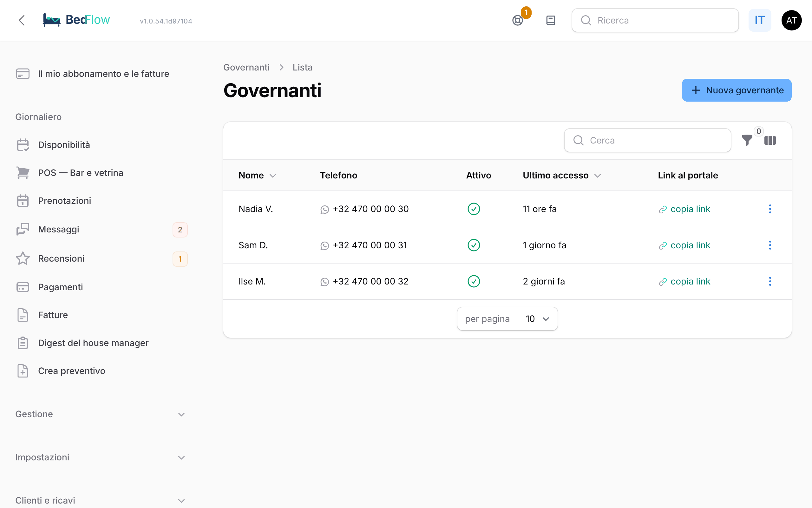The height and width of the screenshot is (508, 812).
Task: Open the Disponibilità calendar icon
Action: 23,145
